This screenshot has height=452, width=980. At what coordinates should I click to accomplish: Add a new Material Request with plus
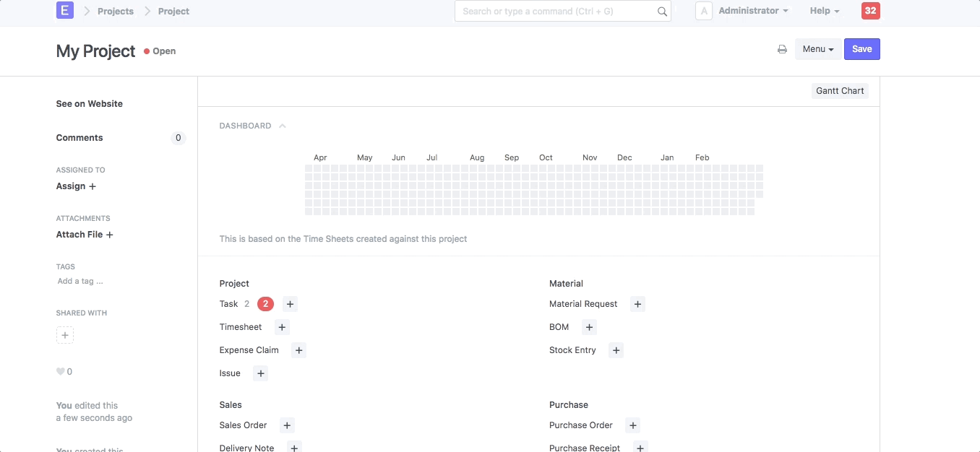[637, 304]
